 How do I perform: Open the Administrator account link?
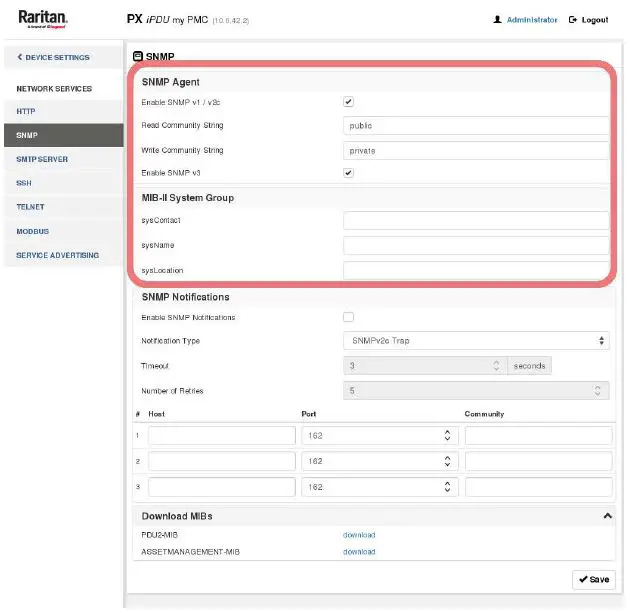[532, 20]
